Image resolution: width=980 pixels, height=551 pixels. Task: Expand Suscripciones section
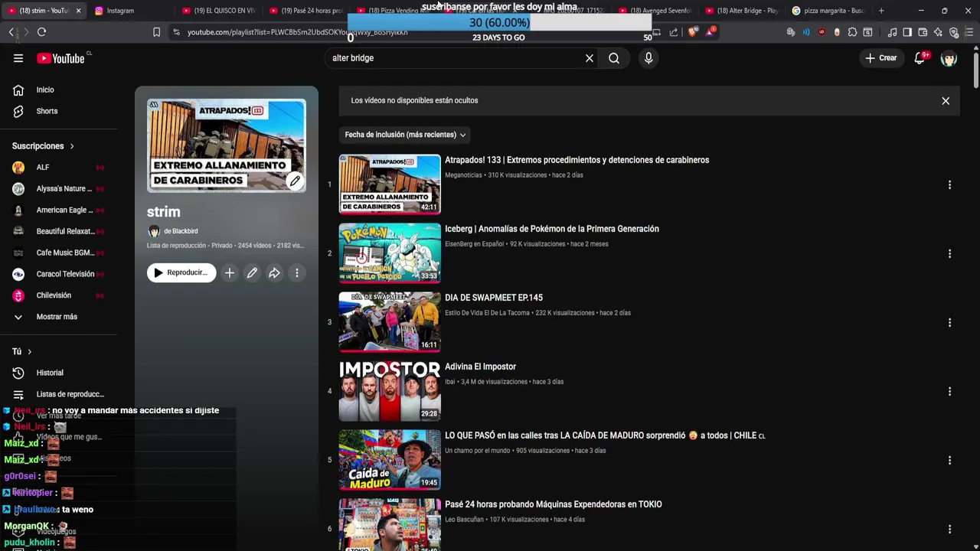(x=44, y=146)
